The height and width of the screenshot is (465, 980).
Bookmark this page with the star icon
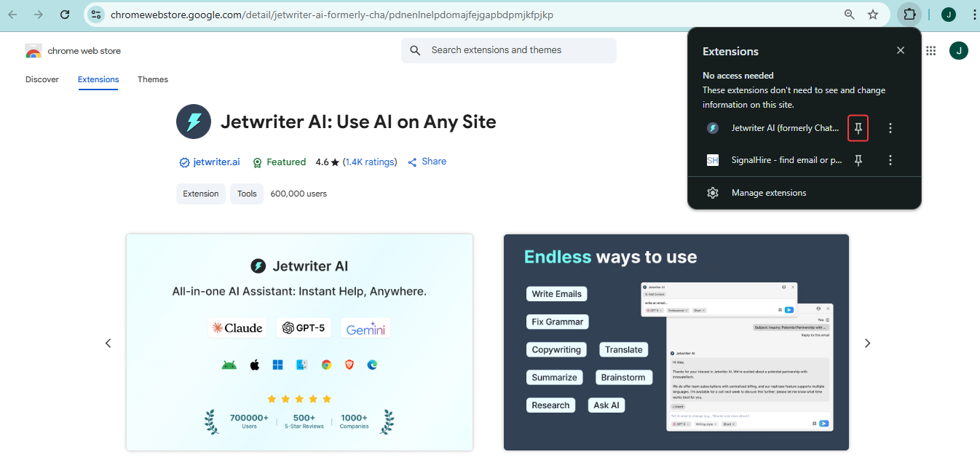[x=873, y=15]
